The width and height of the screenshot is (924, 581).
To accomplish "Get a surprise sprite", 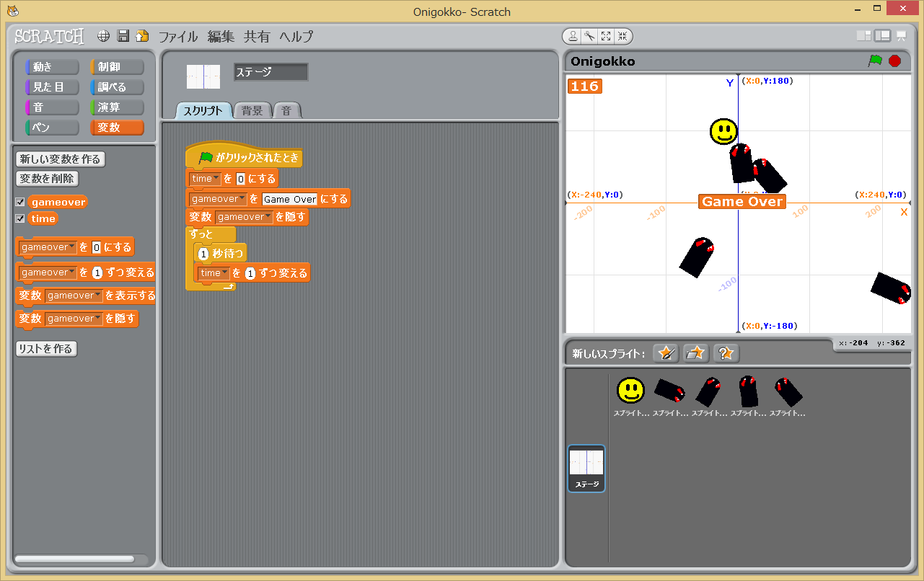I will pyautogui.click(x=726, y=353).
